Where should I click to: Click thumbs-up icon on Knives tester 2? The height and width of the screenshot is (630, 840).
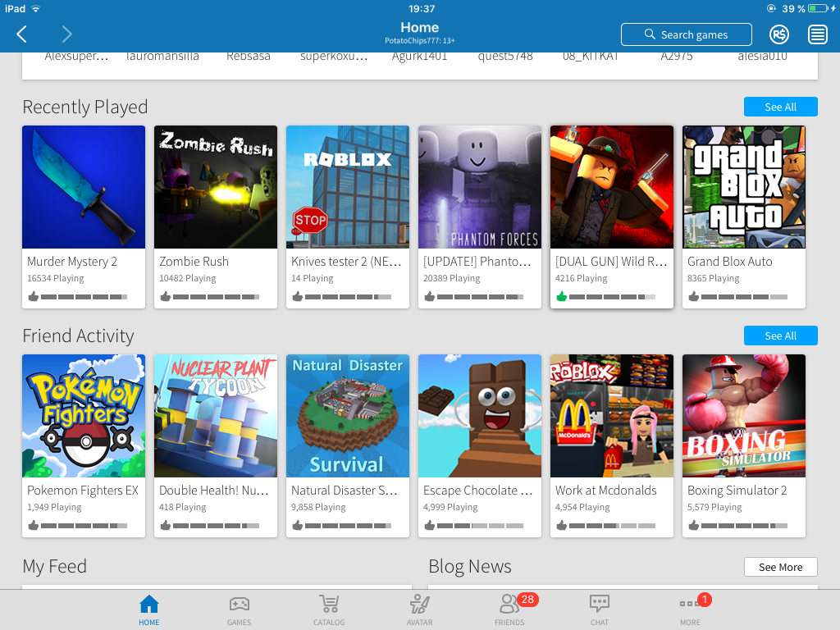[297, 296]
